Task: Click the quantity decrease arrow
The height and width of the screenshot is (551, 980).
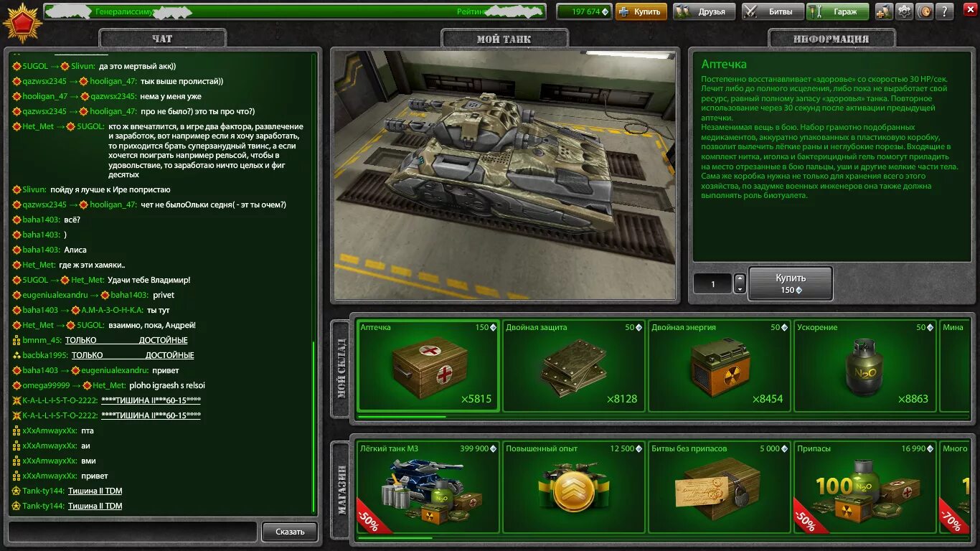Action: coord(740,289)
